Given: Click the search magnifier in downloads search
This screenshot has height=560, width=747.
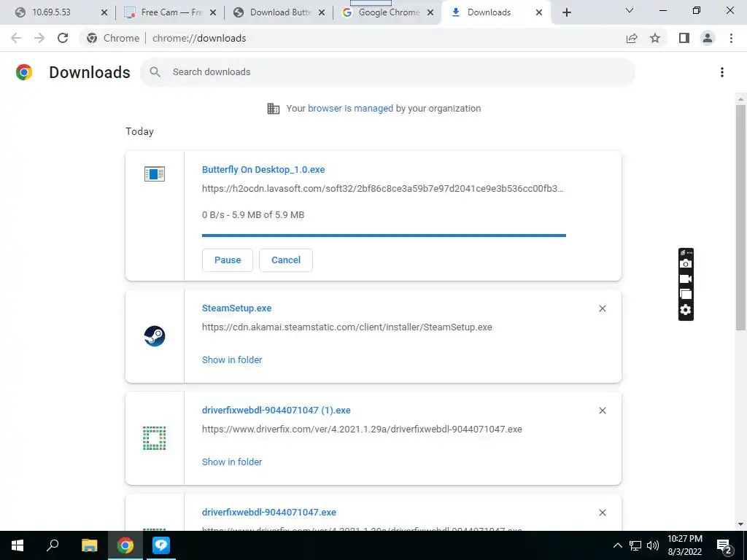Looking at the screenshot, I should (155, 72).
